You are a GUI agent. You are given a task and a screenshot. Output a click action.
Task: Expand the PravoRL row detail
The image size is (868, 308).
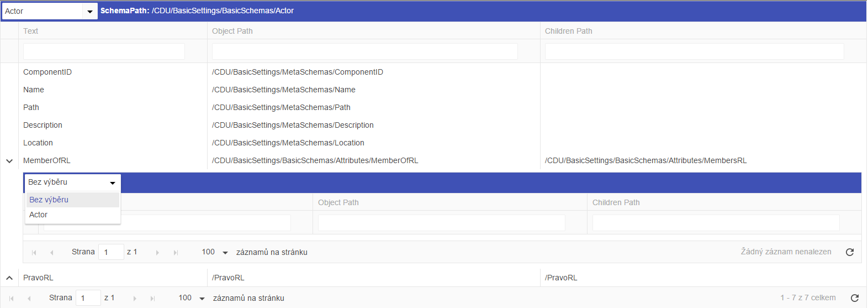coord(9,278)
